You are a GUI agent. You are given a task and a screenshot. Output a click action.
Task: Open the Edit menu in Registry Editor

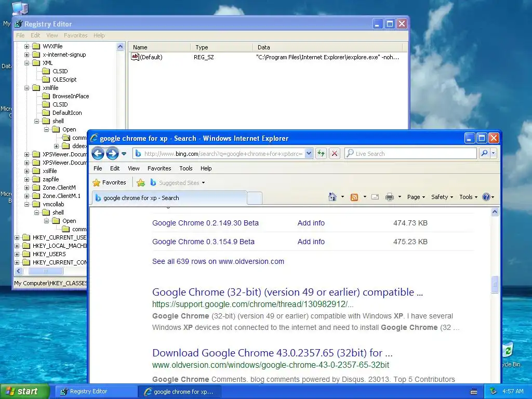35,35
